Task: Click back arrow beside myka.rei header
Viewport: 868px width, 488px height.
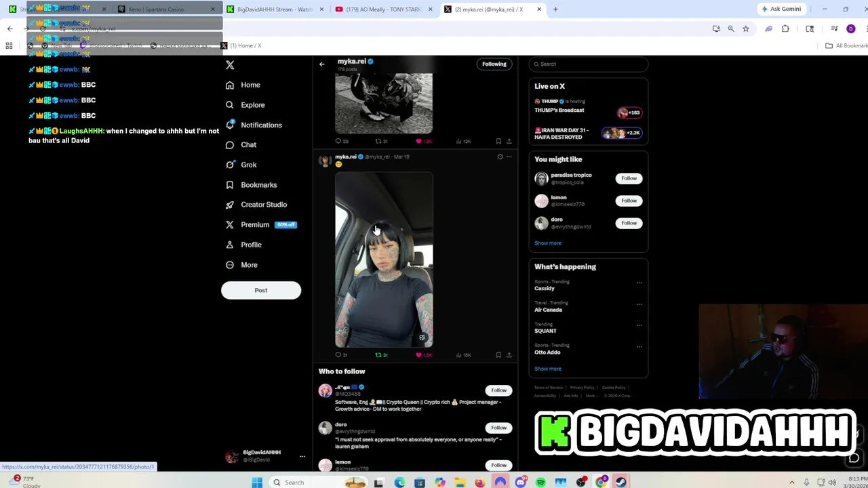Action: 322,64
